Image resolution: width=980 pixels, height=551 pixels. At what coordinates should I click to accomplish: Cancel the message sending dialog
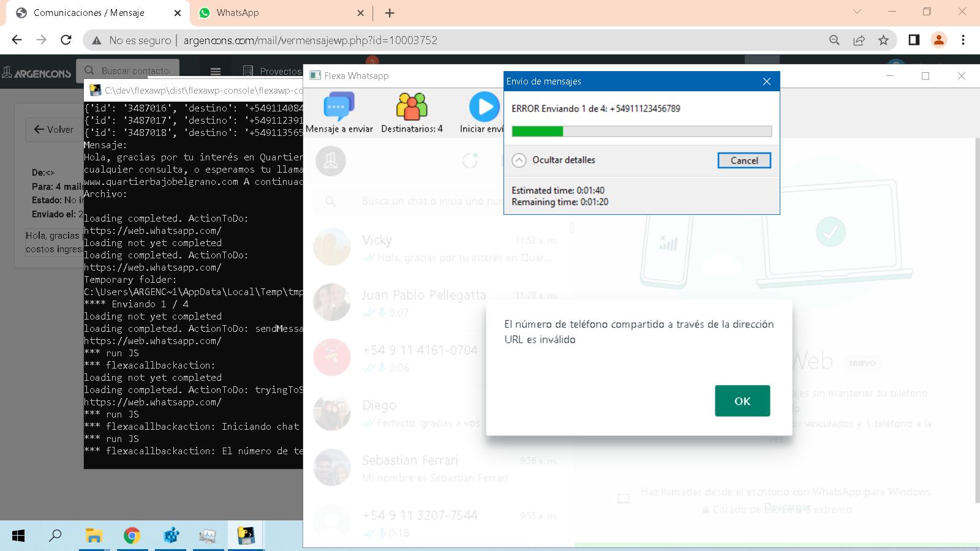click(744, 160)
